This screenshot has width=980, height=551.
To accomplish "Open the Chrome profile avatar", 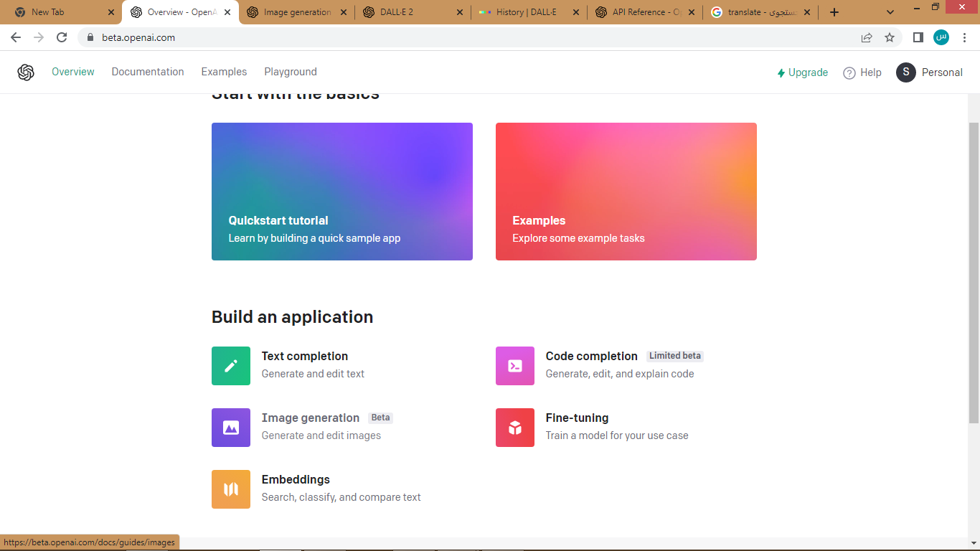I will pyautogui.click(x=941, y=37).
